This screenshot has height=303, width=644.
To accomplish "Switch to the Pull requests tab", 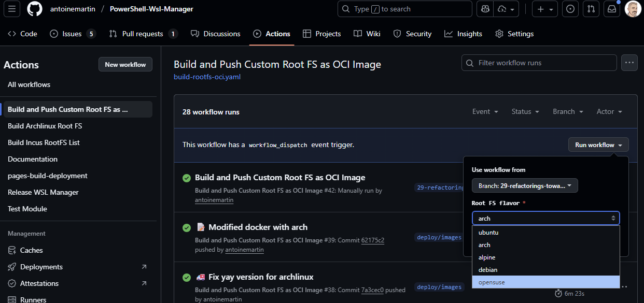I will 143,34.
